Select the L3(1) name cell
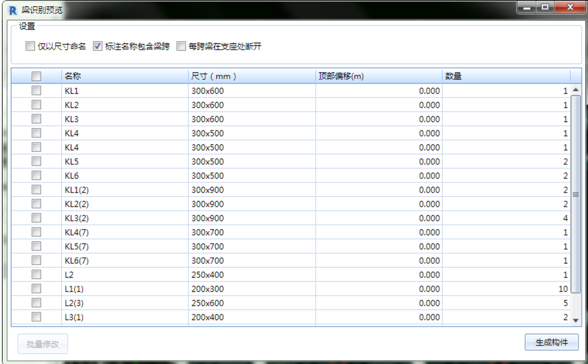Screen dimensions: 588x364 (x=125, y=317)
